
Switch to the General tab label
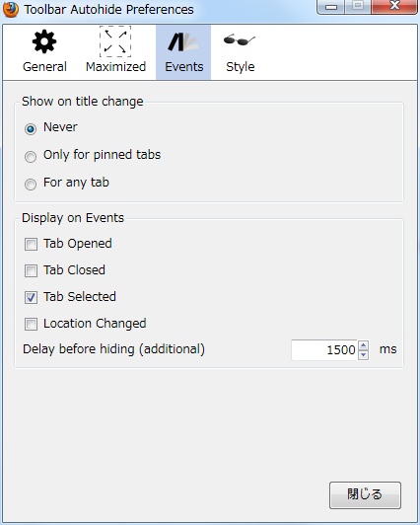[x=44, y=67]
